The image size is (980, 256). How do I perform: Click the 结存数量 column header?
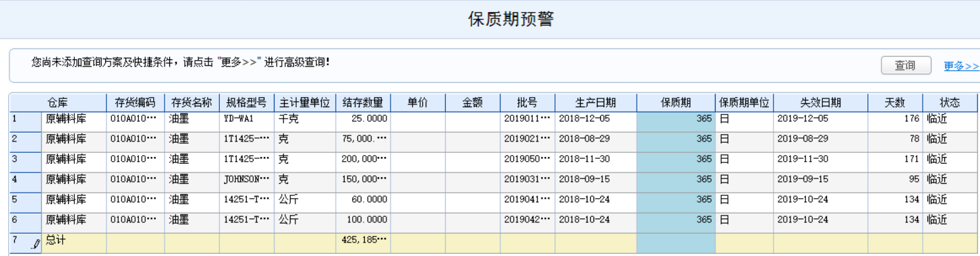363,102
